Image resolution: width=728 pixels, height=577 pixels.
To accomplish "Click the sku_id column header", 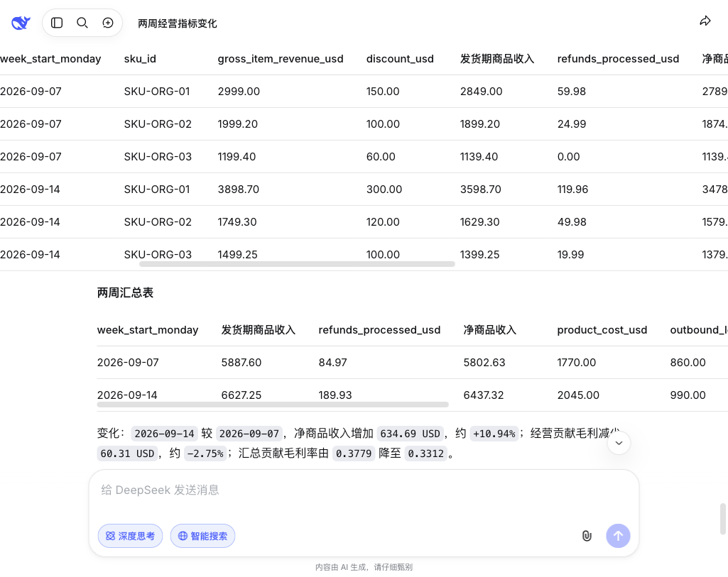I will coord(140,59).
